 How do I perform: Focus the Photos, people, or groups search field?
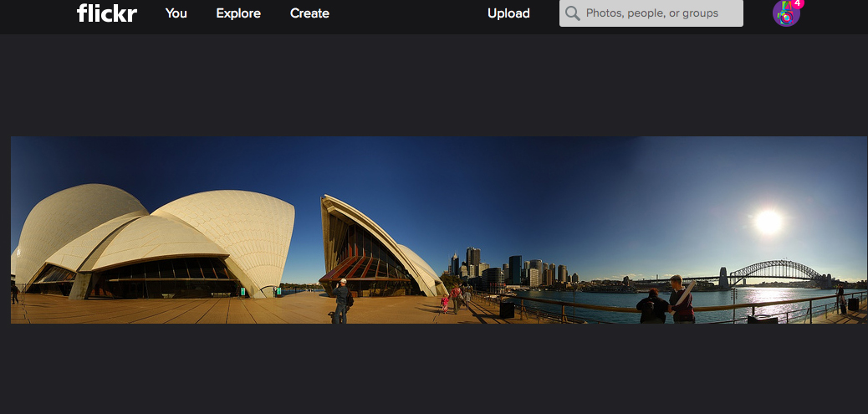[651, 13]
